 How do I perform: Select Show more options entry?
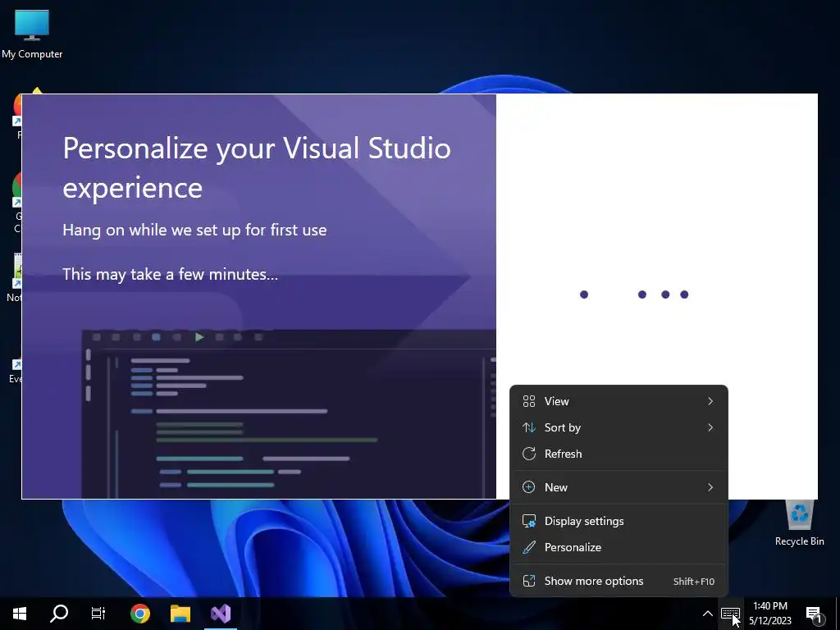pyautogui.click(x=619, y=582)
